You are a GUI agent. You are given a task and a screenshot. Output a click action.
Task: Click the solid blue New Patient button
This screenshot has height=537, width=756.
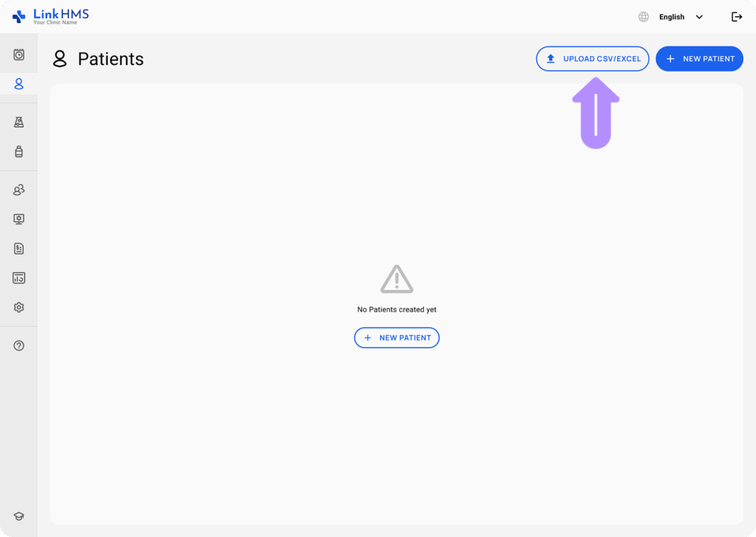click(x=699, y=59)
